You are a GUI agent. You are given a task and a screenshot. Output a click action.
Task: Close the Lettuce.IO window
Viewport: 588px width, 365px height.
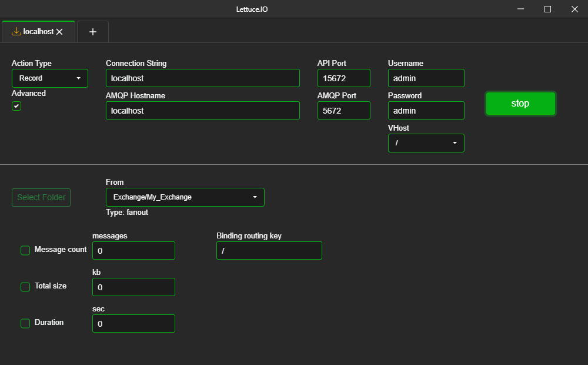click(x=574, y=9)
